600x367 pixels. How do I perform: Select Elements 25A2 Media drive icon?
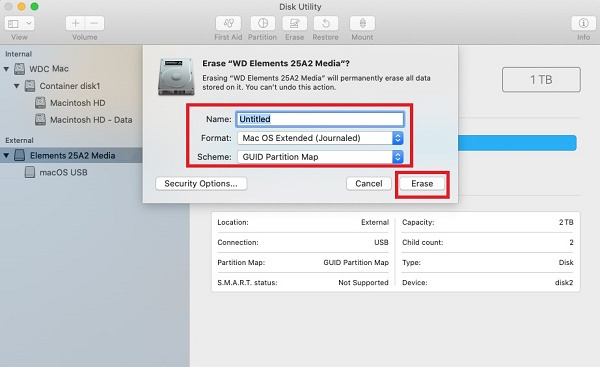tap(20, 155)
